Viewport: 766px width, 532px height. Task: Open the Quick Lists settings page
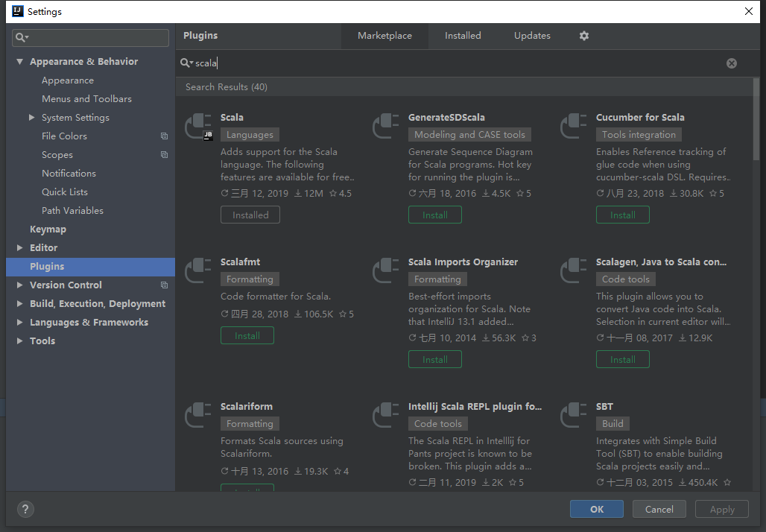click(65, 192)
